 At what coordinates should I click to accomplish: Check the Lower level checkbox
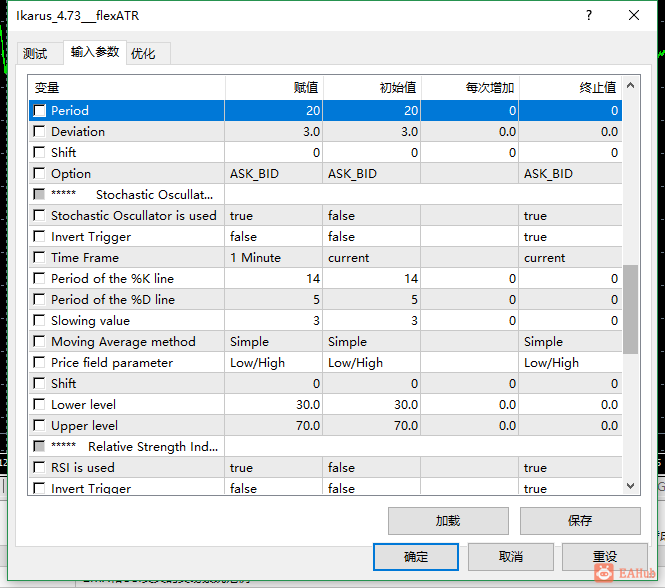39,404
